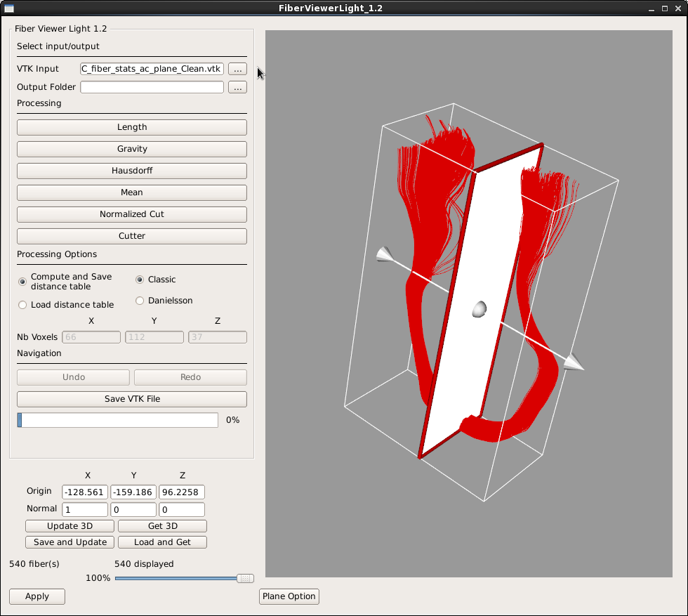Image resolution: width=688 pixels, height=616 pixels.
Task: Select Load distance table option
Action: click(23, 305)
